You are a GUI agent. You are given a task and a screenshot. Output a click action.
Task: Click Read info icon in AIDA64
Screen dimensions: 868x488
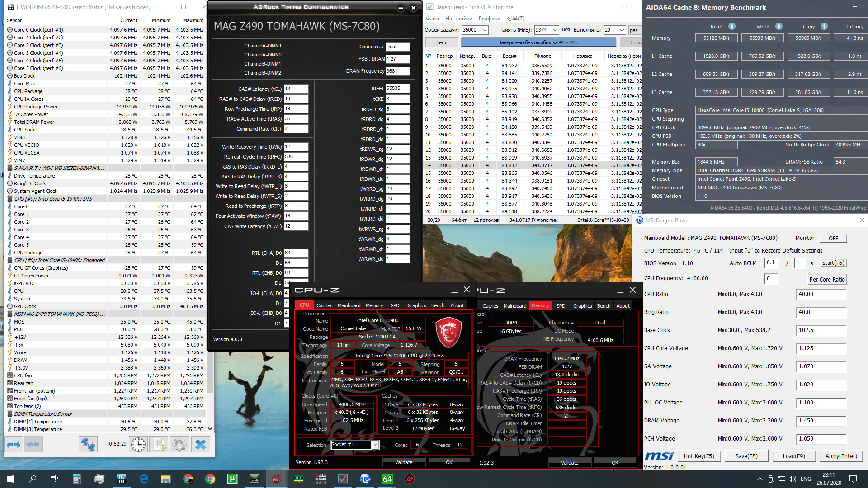point(731,27)
